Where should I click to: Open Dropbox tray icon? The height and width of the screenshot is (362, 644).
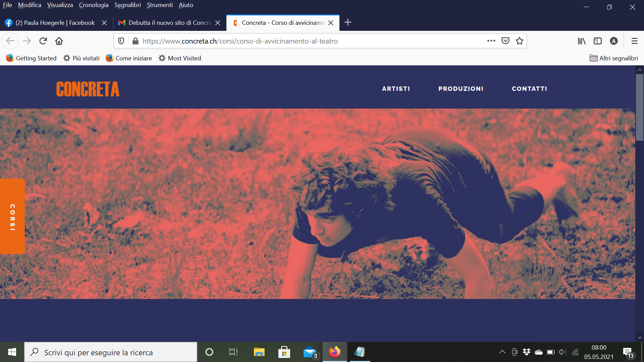pyautogui.click(x=527, y=352)
